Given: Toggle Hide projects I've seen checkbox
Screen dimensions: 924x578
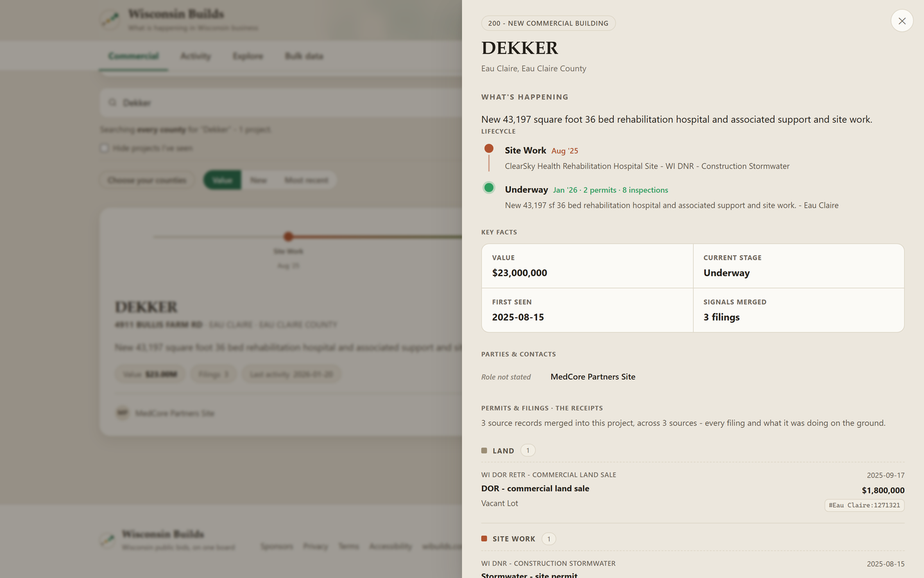Looking at the screenshot, I should [x=104, y=148].
